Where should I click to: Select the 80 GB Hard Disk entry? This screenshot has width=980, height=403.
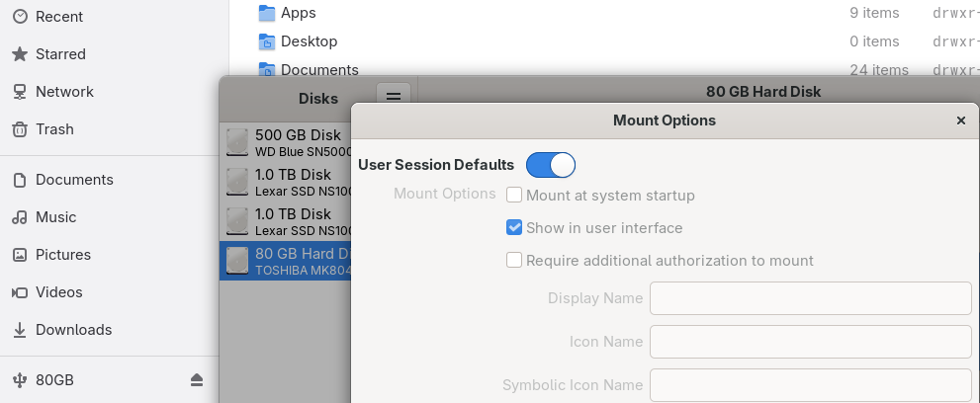(x=287, y=261)
